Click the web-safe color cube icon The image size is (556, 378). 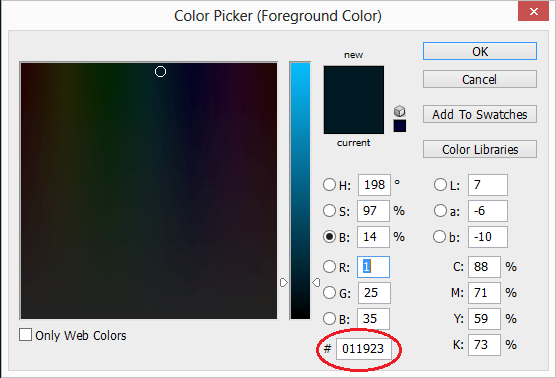point(400,111)
